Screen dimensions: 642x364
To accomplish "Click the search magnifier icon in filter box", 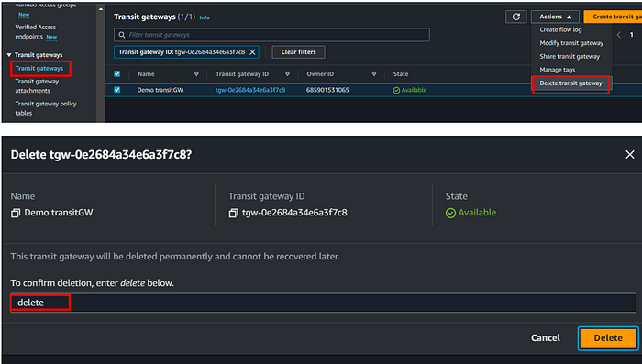I will tap(122, 35).
